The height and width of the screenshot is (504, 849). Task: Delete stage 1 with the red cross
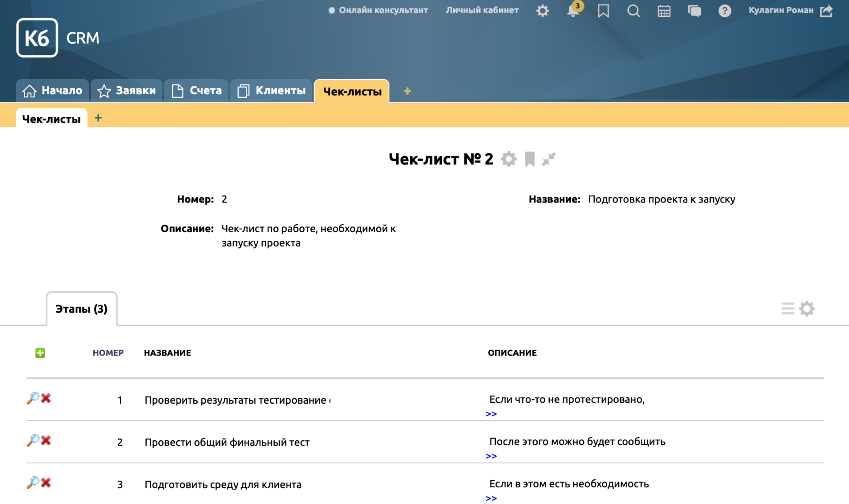tap(46, 398)
